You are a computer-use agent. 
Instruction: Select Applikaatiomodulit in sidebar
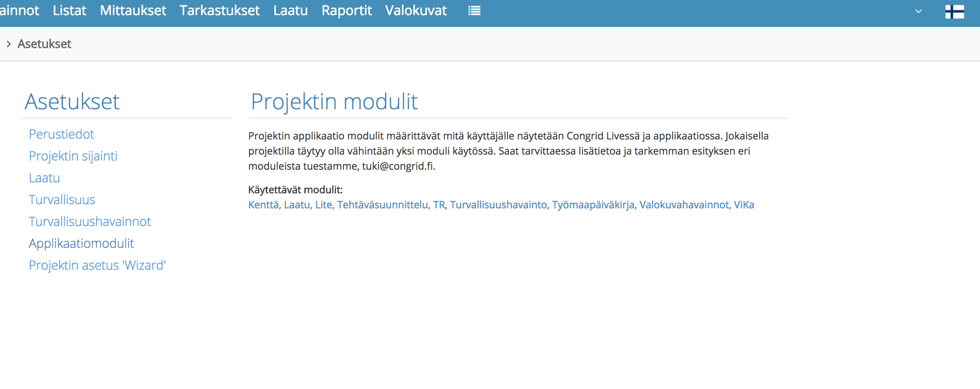[81, 243]
